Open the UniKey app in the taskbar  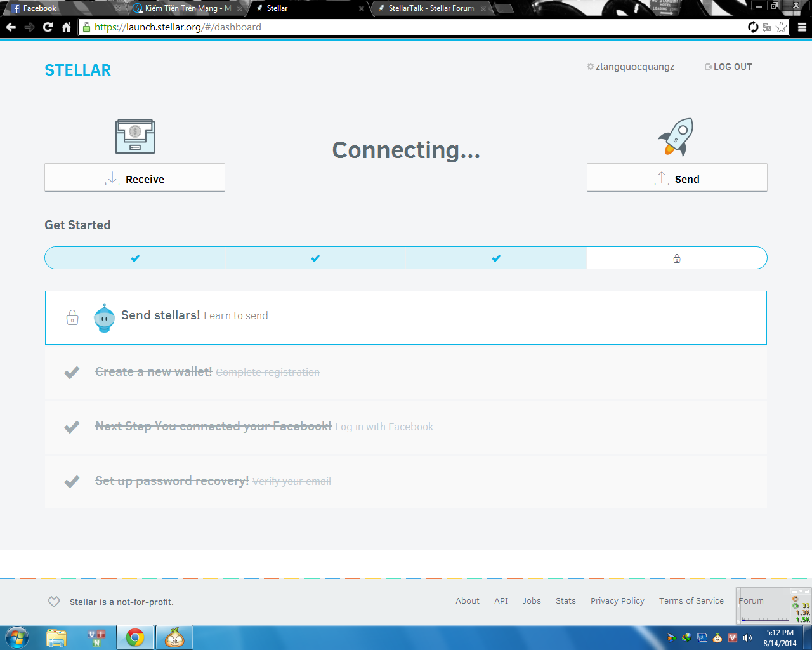[96, 637]
